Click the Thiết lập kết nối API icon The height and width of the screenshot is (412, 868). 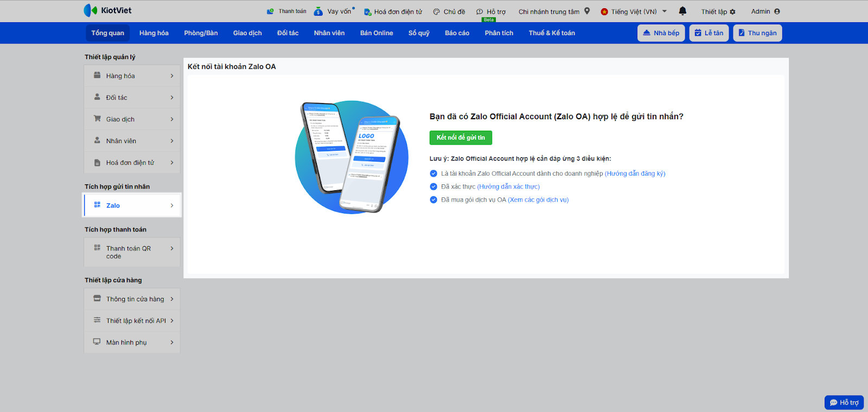(97, 320)
